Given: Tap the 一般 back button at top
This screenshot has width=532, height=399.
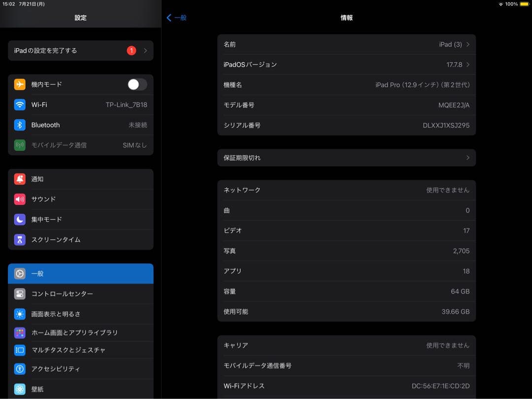Looking at the screenshot, I should (x=176, y=17).
